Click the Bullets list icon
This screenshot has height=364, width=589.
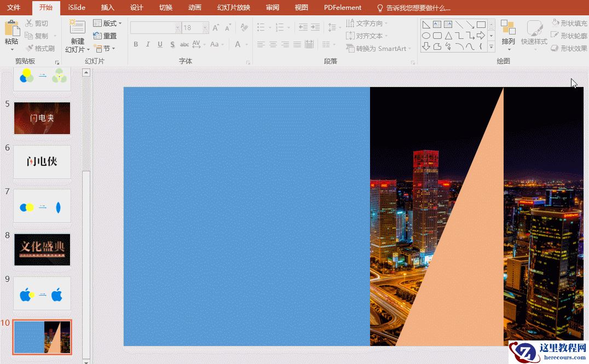(261, 27)
